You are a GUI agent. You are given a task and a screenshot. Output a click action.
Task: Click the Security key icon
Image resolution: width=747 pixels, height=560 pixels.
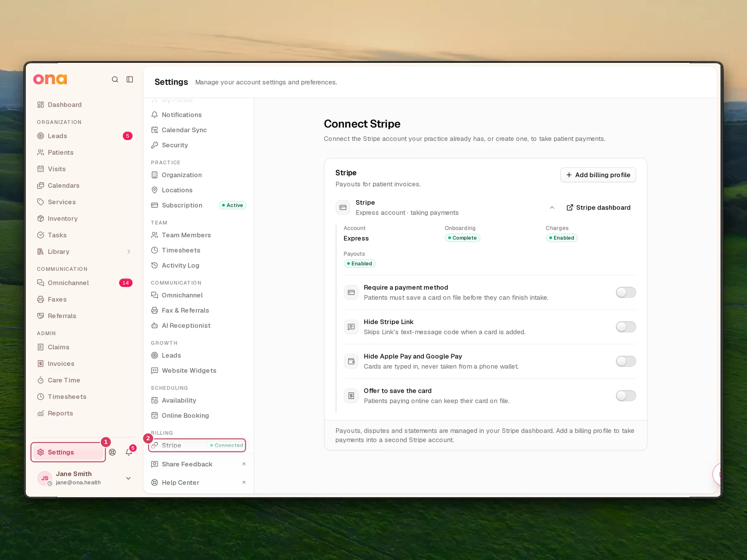pyautogui.click(x=154, y=145)
